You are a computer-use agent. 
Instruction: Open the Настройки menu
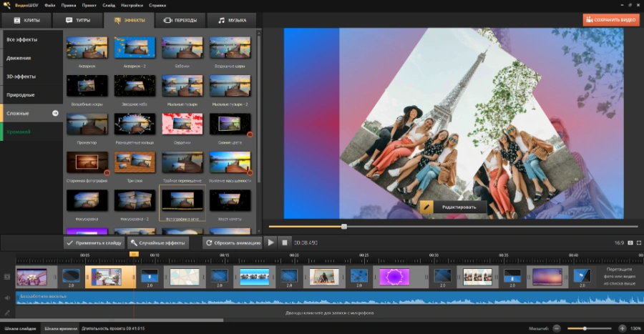pyautogui.click(x=132, y=5)
